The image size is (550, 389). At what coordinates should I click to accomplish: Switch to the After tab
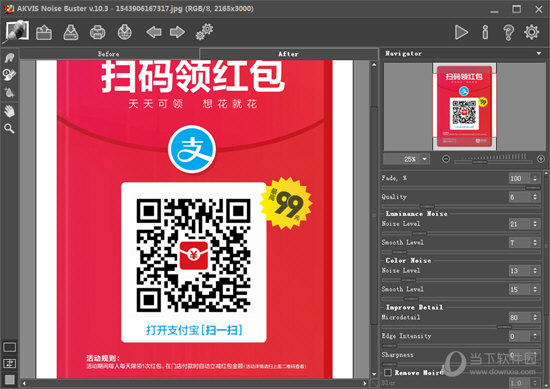[288, 54]
